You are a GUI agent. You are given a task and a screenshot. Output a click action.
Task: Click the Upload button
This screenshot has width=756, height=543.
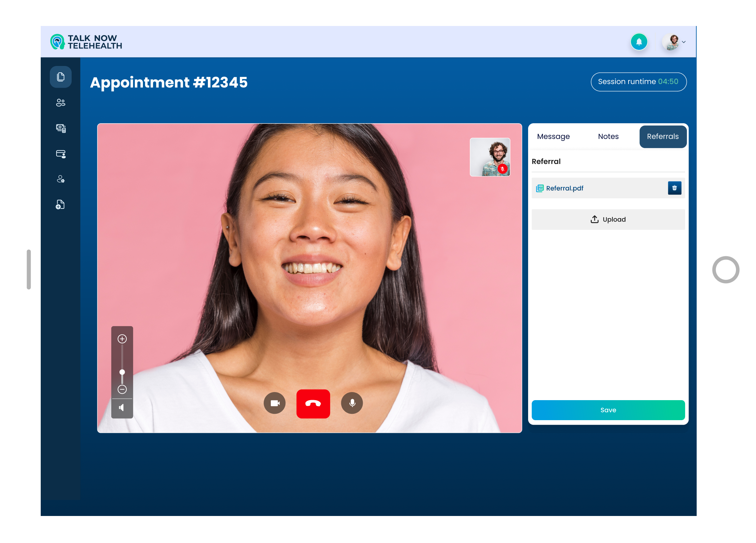point(608,219)
